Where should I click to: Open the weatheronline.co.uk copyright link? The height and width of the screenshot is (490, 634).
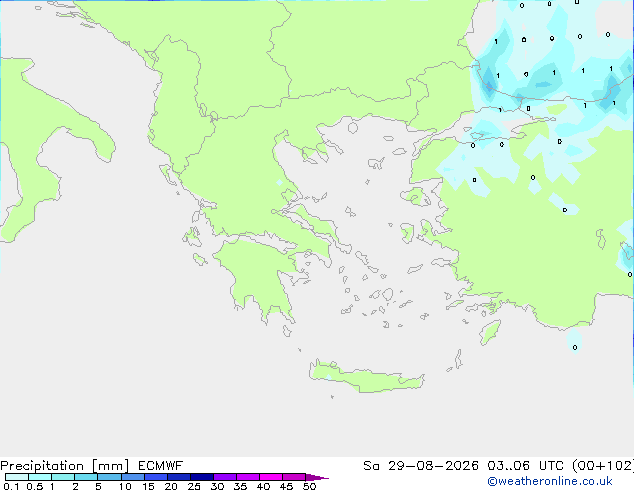(550, 481)
